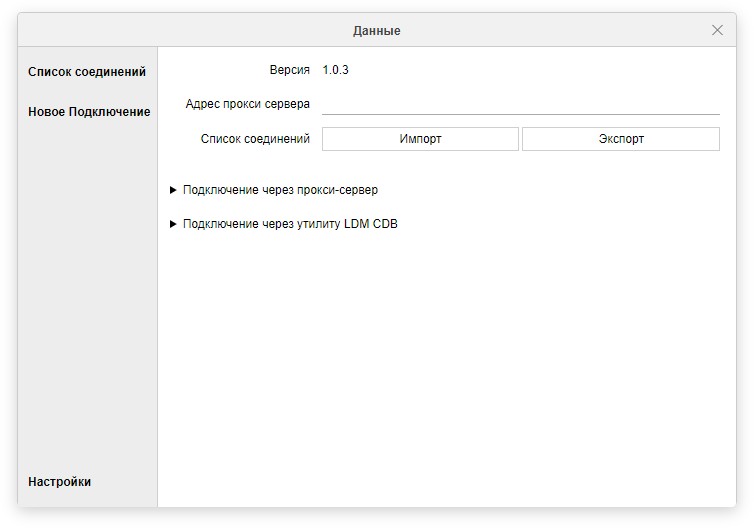Click the blank title bar left of Данные

[180, 31]
